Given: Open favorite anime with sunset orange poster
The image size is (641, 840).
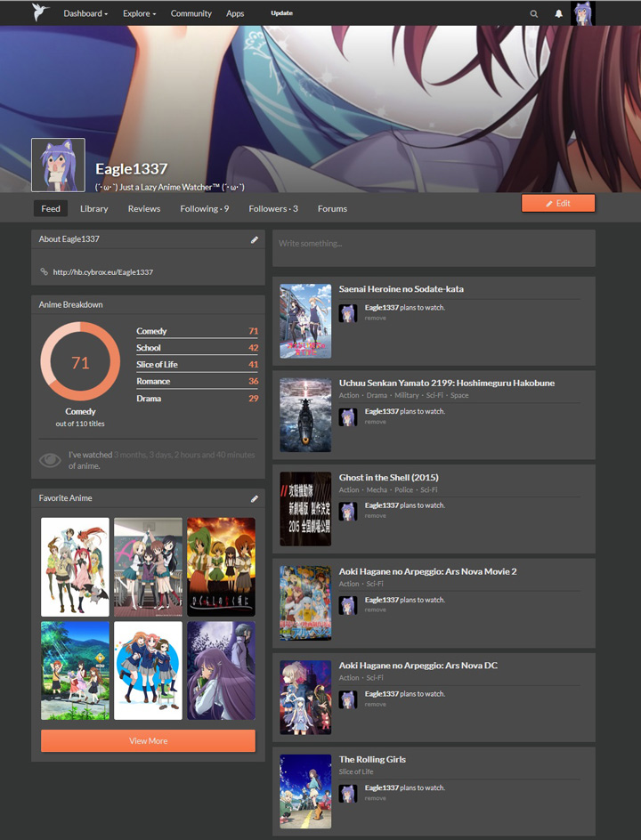Looking at the screenshot, I should (221, 567).
